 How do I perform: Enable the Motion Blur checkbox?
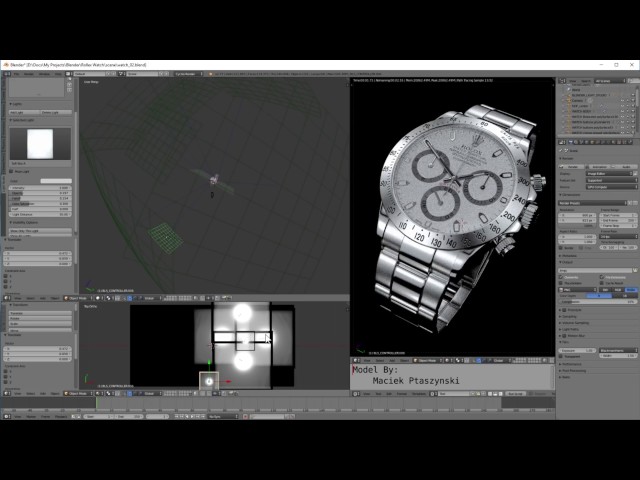564,336
